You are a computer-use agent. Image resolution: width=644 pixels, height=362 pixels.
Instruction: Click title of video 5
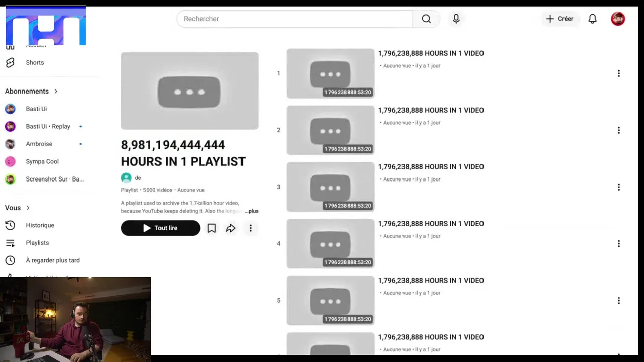431,281
